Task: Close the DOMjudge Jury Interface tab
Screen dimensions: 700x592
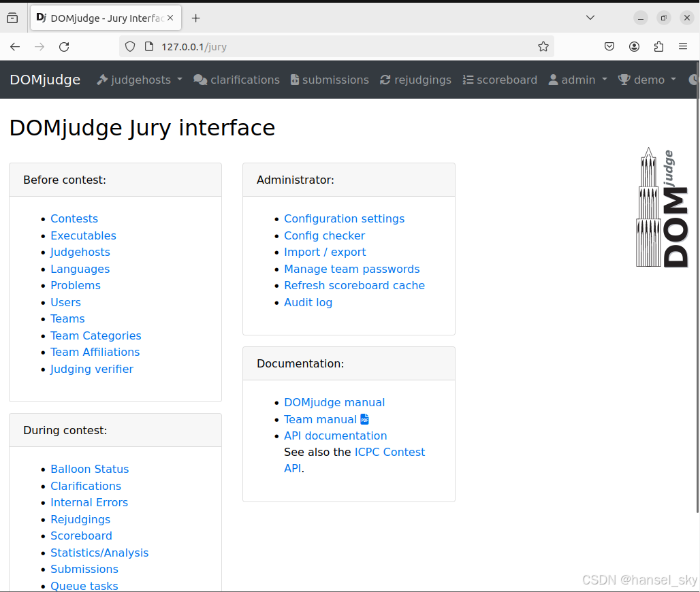Action: pyautogui.click(x=170, y=18)
